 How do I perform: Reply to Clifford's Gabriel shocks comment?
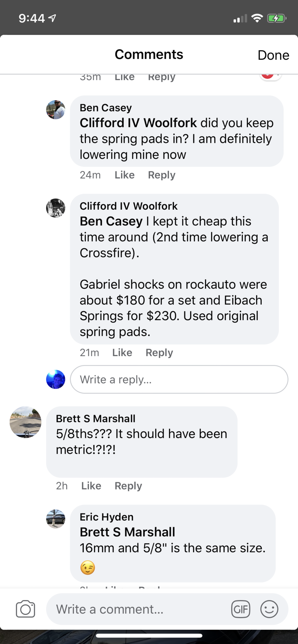pyautogui.click(x=159, y=353)
